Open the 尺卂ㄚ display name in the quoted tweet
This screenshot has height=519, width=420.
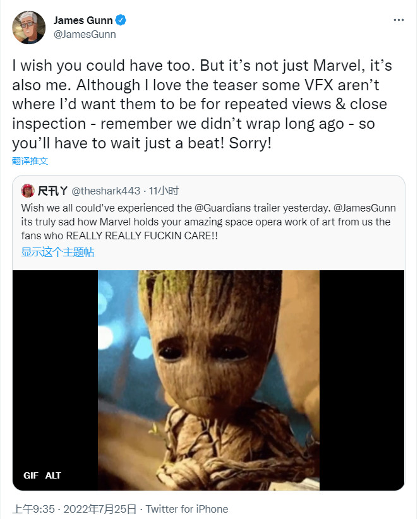(x=52, y=191)
